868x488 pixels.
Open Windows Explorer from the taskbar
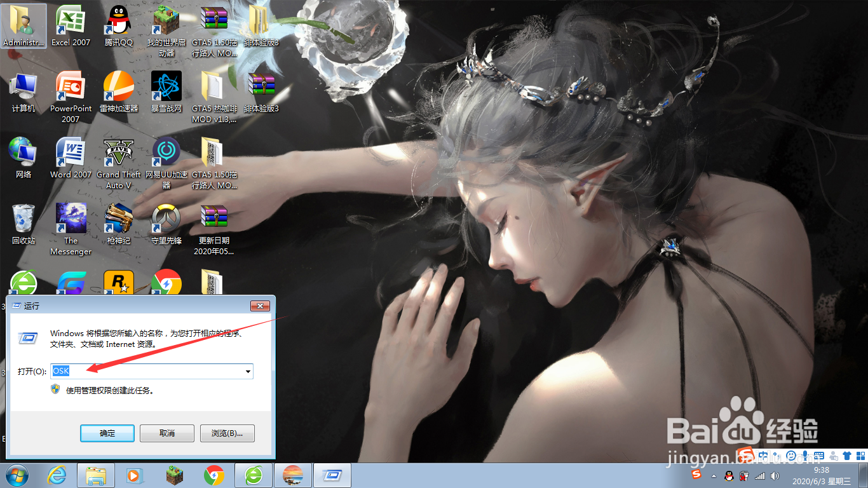(96, 475)
